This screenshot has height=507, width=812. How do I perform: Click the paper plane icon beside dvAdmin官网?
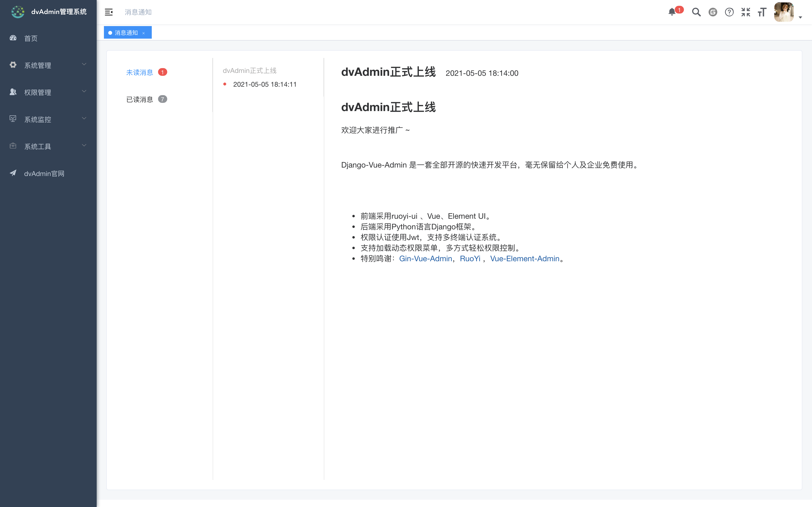(13, 173)
